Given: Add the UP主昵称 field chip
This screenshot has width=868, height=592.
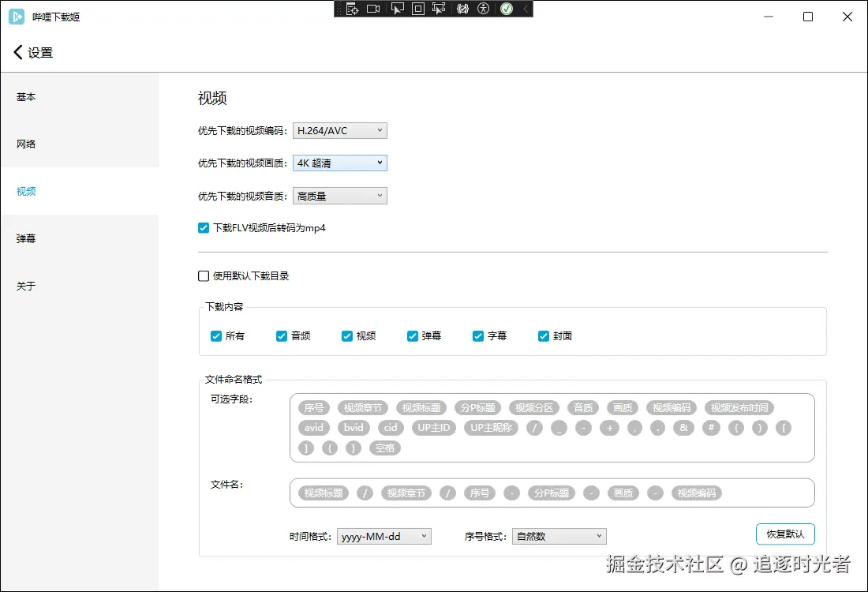Looking at the screenshot, I should tap(492, 428).
